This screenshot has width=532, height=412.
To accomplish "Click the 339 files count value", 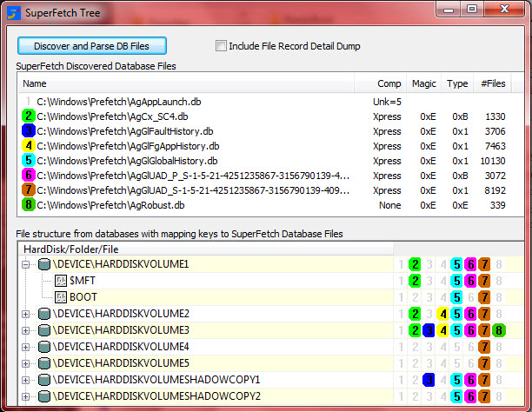I will tap(498, 205).
